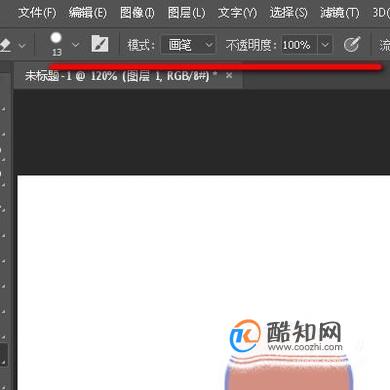Open the 3D menu

pos(381,13)
